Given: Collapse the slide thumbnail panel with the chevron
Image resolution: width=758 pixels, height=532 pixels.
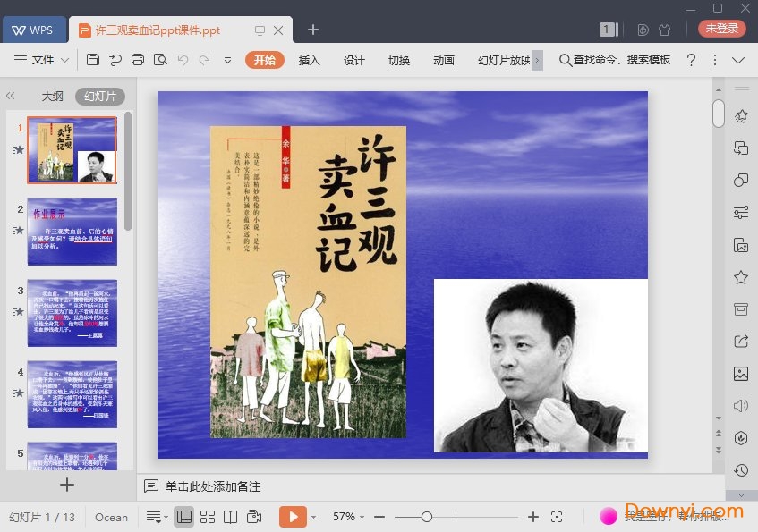Looking at the screenshot, I should [11, 97].
